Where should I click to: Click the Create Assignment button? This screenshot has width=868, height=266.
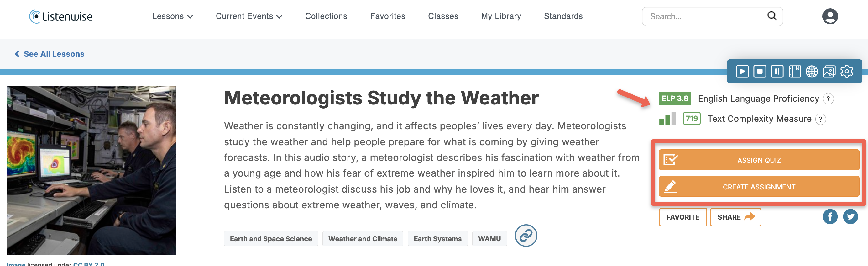tap(759, 187)
